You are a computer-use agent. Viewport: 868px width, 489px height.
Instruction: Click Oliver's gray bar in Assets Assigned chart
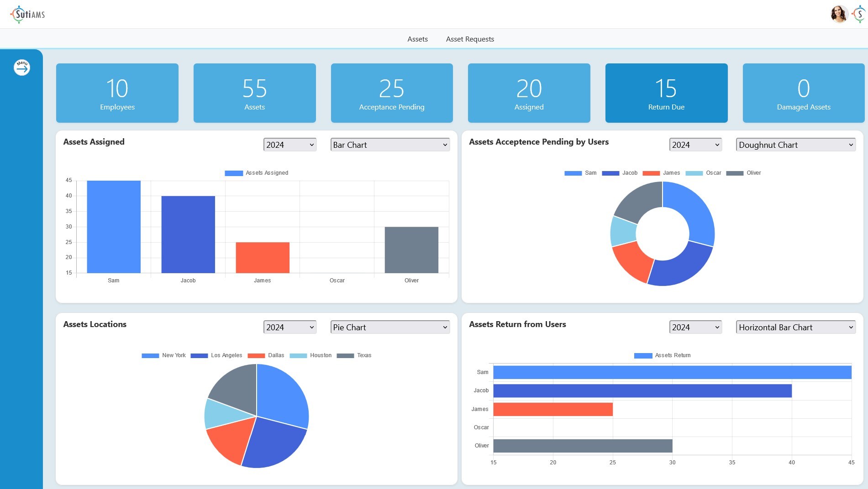411,250
